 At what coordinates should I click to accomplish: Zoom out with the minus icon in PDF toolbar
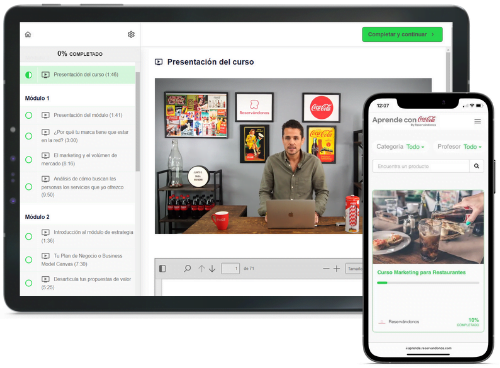coord(326,268)
